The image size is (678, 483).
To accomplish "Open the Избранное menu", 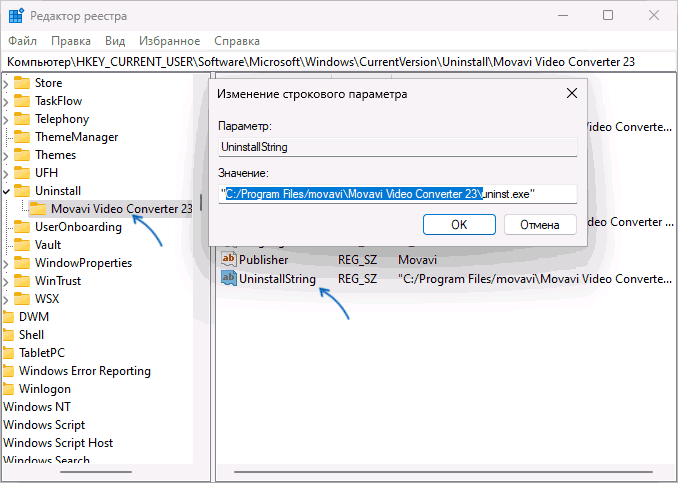I will (170, 41).
